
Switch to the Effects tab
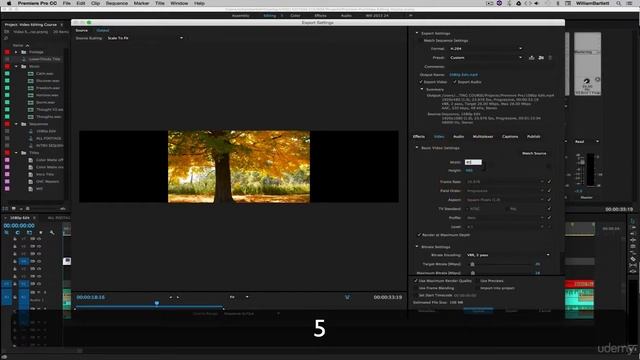pyautogui.click(x=419, y=136)
